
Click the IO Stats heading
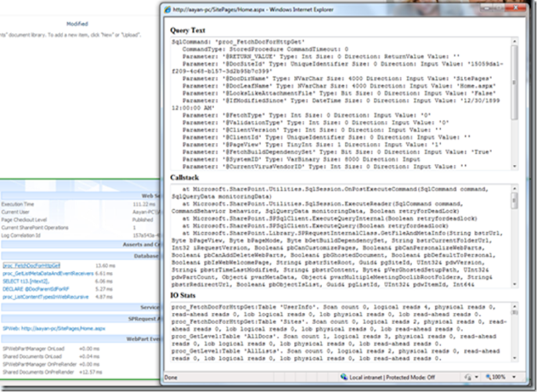(x=183, y=295)
